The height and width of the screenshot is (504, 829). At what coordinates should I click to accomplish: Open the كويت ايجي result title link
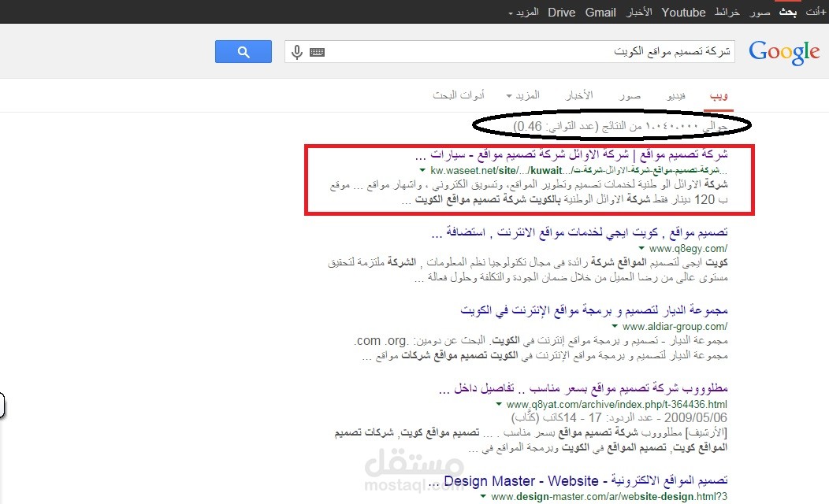[580, 232]
